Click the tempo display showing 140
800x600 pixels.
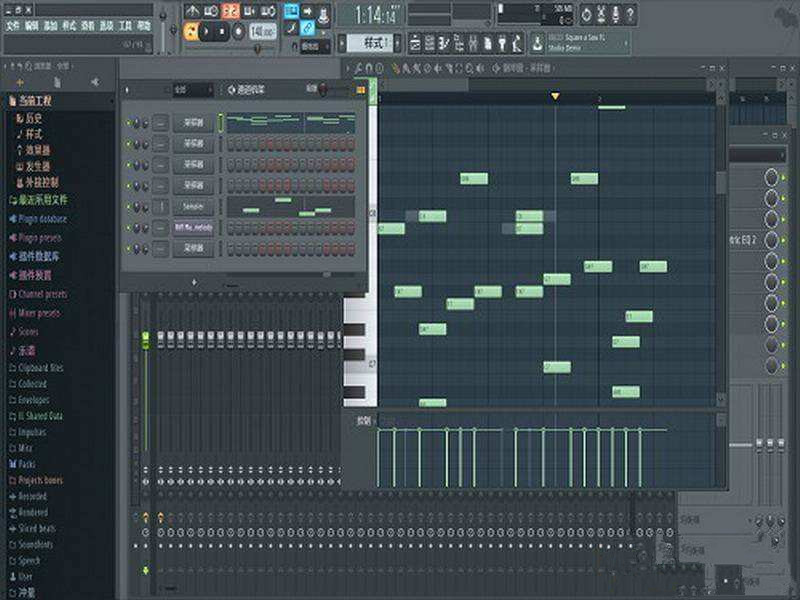262,31
